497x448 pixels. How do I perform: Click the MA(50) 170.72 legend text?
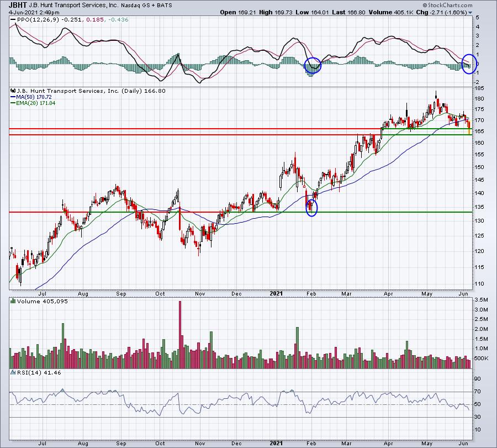[x=34, y=97]
